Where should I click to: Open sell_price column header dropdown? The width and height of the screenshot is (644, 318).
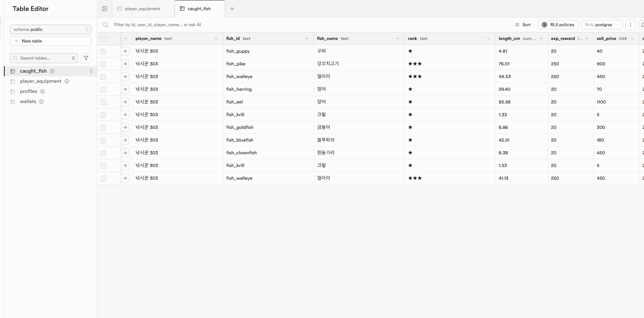632,38
